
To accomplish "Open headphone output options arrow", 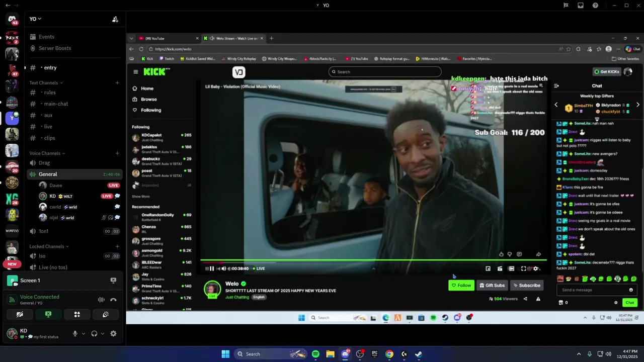I will click(x=103, y=333).
